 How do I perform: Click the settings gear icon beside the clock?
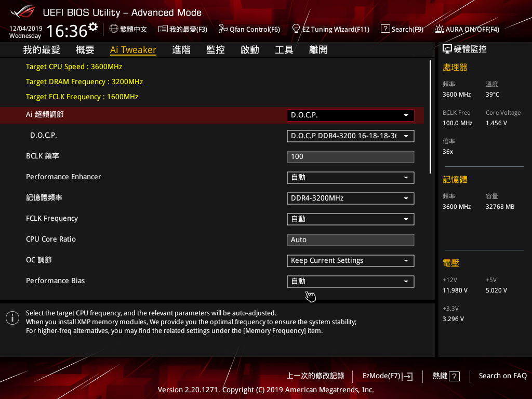(x=93, y=26)
